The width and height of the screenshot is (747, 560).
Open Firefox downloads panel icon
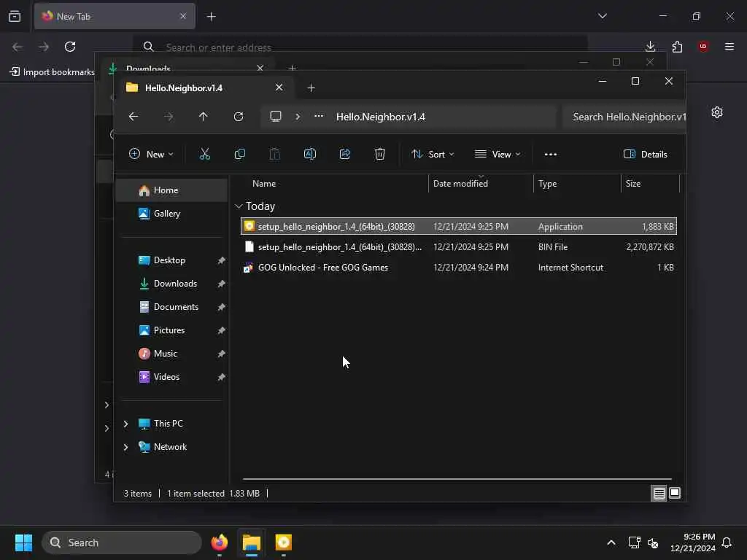[650, 46]
